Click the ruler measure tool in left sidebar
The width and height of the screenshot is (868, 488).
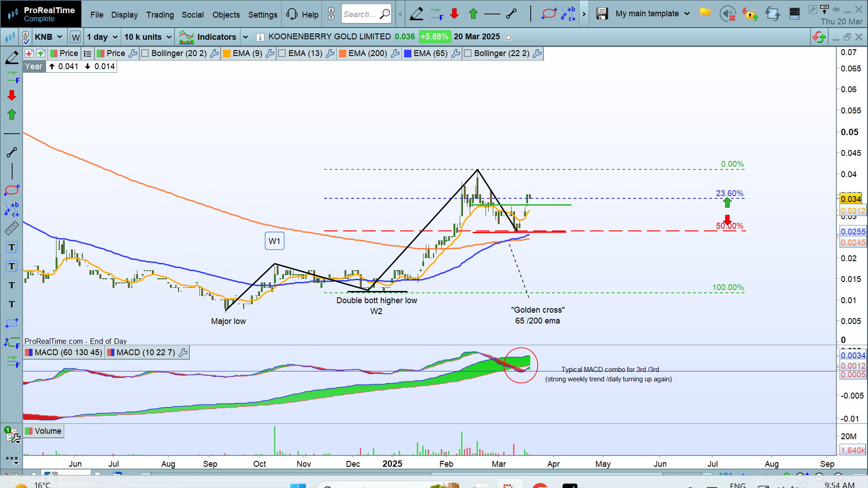click(12, 228)
